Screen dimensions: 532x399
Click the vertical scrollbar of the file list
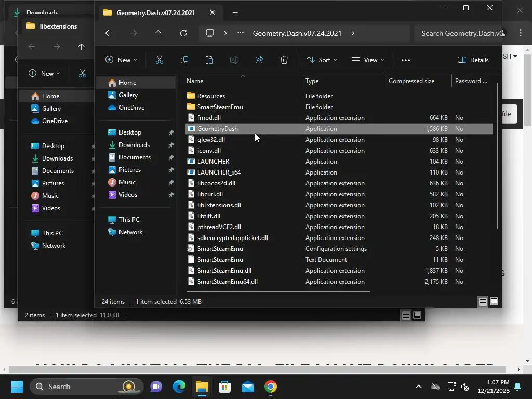[497, 156]
